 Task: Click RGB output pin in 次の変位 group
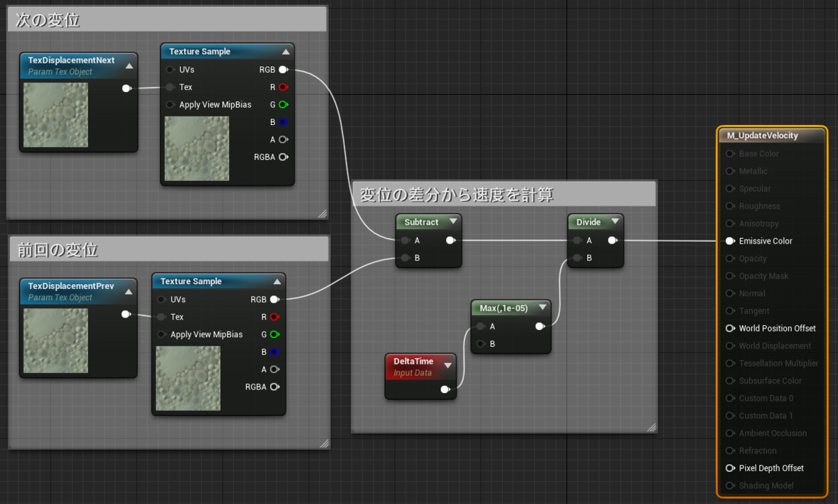[284, 70]
